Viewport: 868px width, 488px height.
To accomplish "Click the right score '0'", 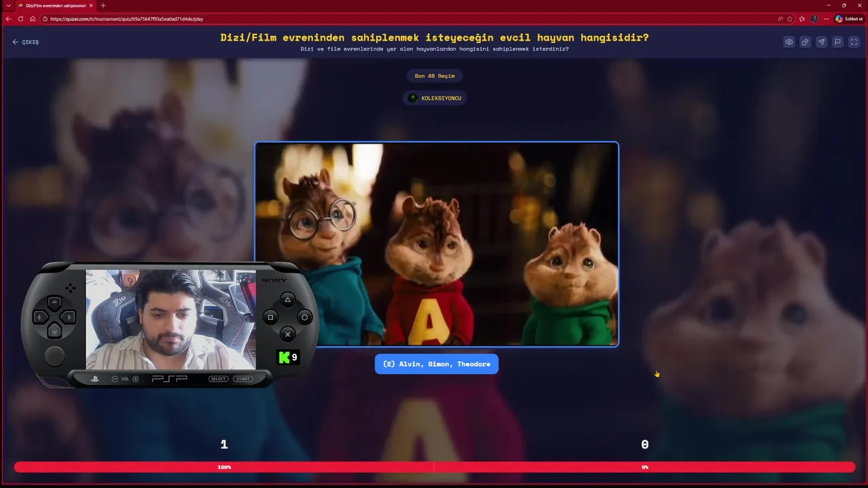I will click(x=645, y=445).
